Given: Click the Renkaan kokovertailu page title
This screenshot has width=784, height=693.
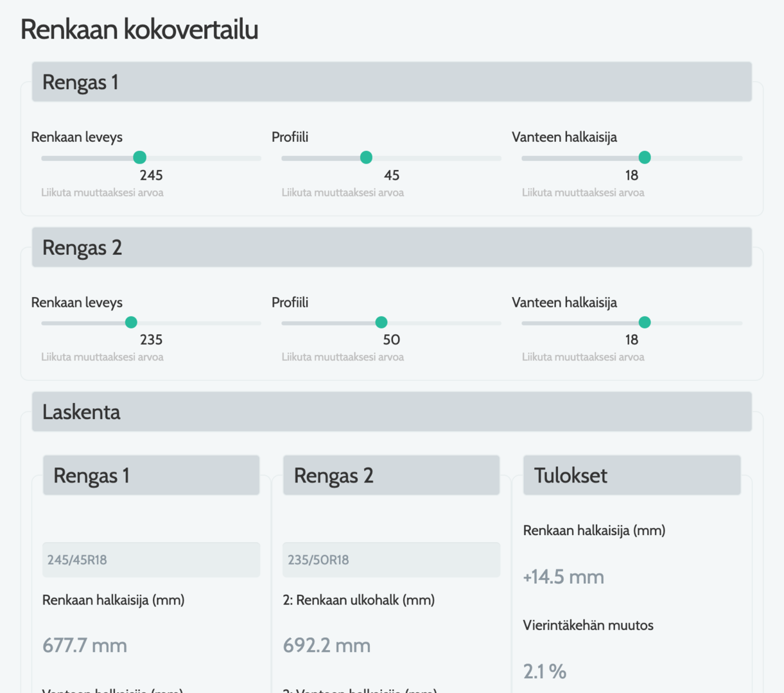Looking at the screenshot, I should point(139,30).
